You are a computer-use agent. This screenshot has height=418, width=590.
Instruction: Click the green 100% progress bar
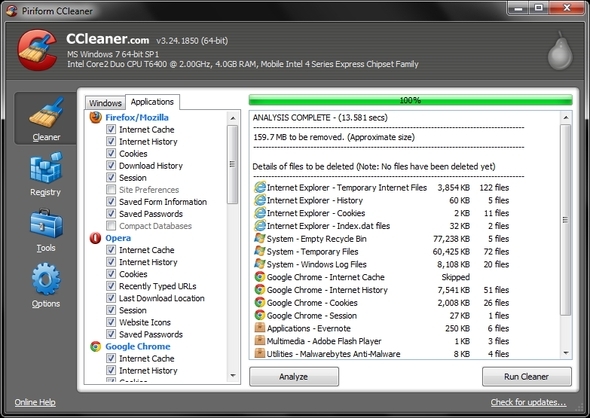(411, 100)
